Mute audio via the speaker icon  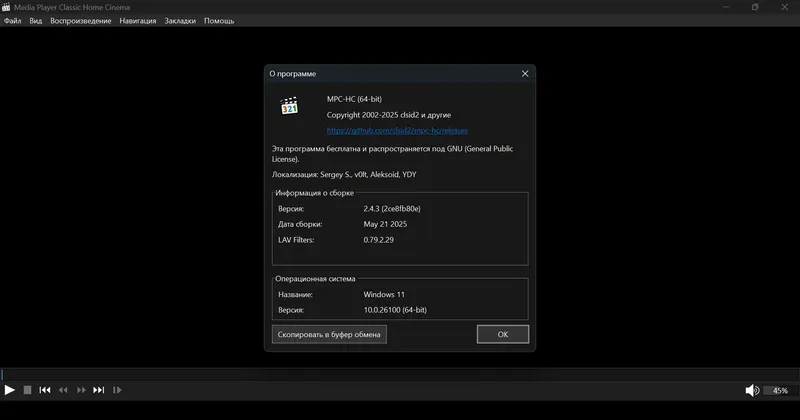pyautogui.click(x=752, y=390)
